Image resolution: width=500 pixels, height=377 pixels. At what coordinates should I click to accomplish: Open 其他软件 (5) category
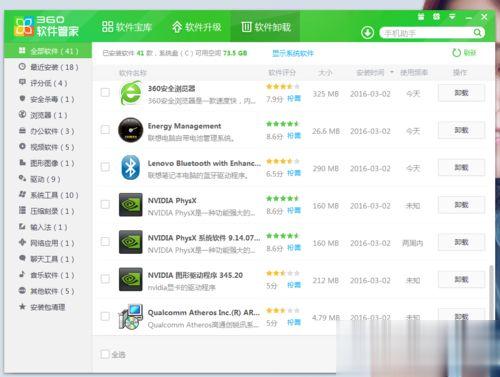48,291
